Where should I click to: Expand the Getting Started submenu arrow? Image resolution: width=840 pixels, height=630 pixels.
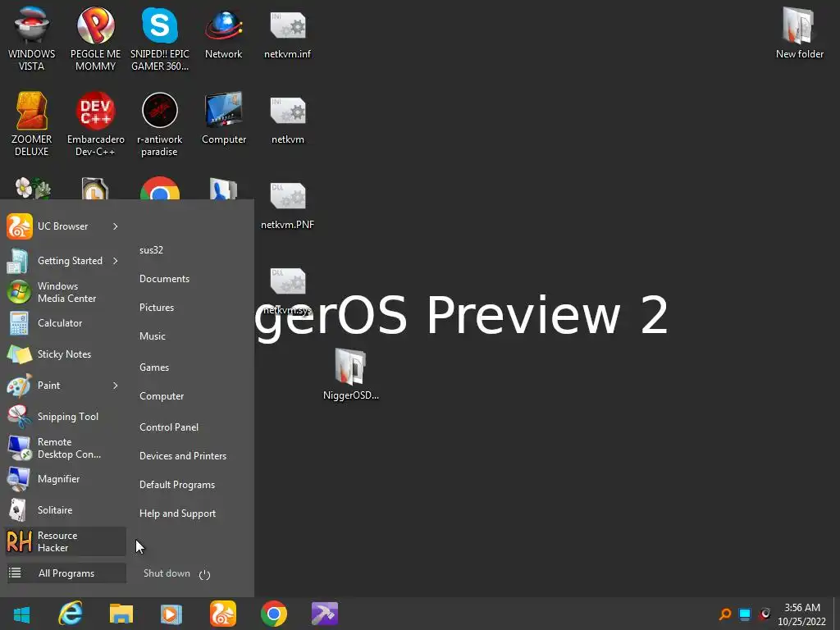[x=115, y=260]
